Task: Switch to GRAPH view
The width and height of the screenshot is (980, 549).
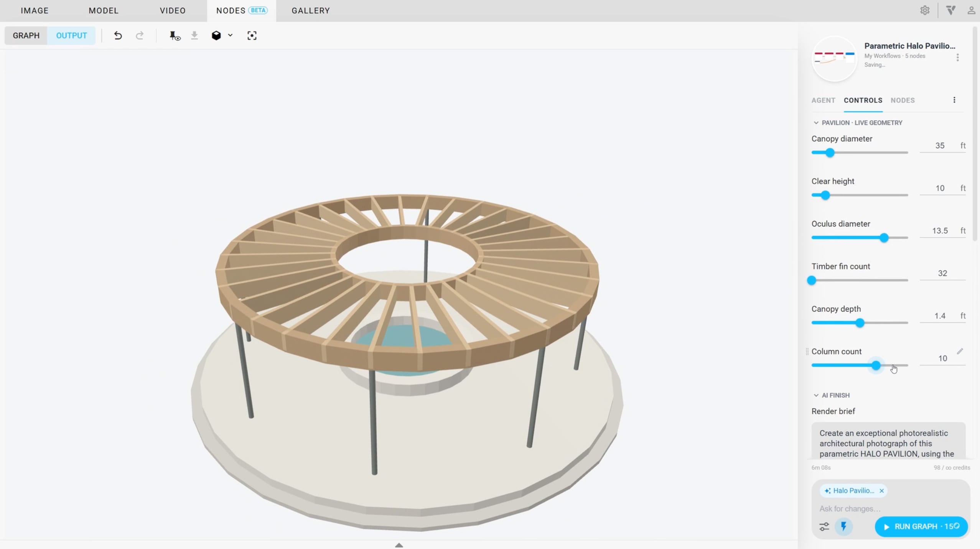Action: coord(26,36)
